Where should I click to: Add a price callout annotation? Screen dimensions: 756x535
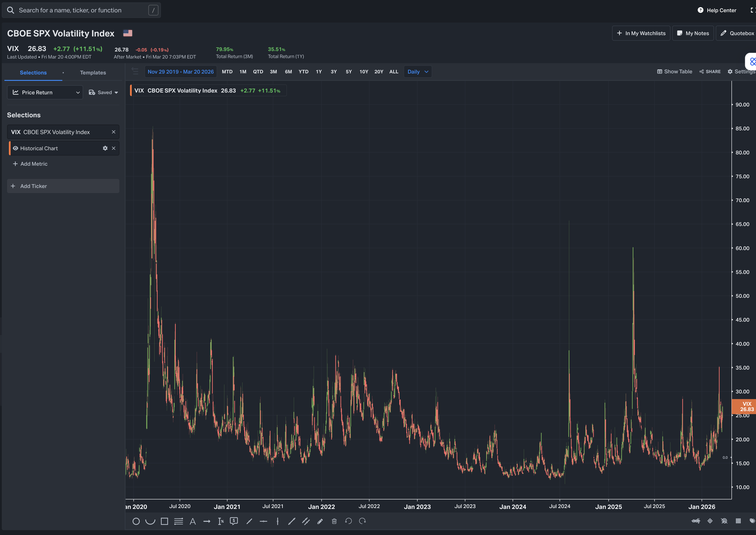[x=234, y=521]
